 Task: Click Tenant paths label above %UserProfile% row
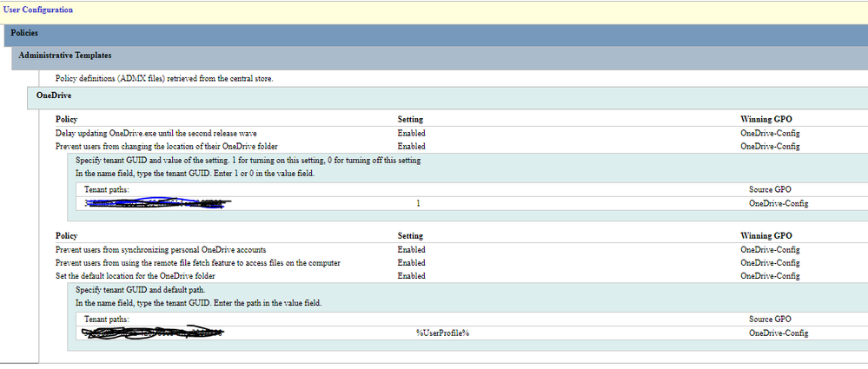106,320
